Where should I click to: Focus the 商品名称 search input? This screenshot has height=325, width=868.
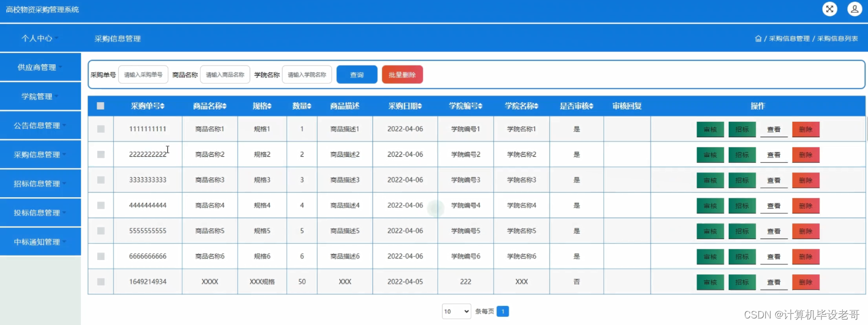tap(225, 75)
